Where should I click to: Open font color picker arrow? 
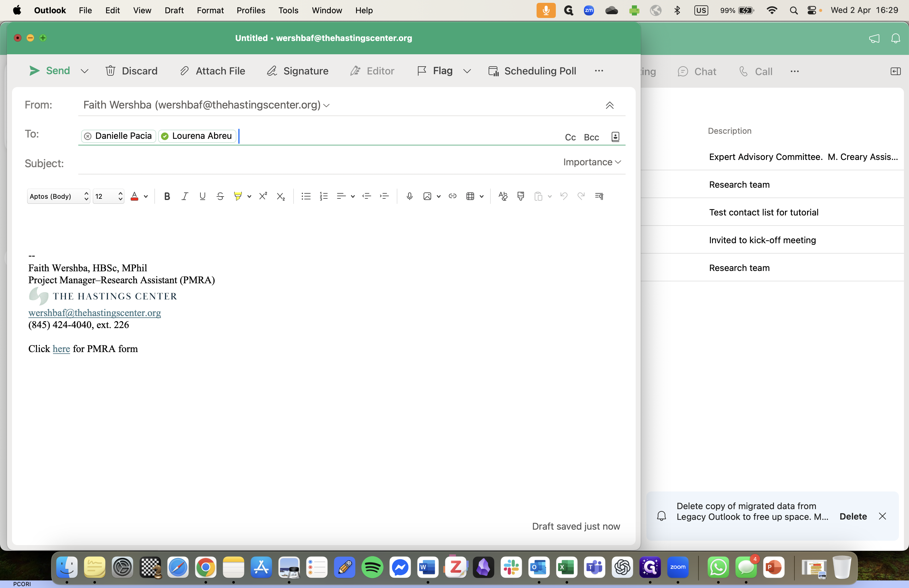(146, 197)
